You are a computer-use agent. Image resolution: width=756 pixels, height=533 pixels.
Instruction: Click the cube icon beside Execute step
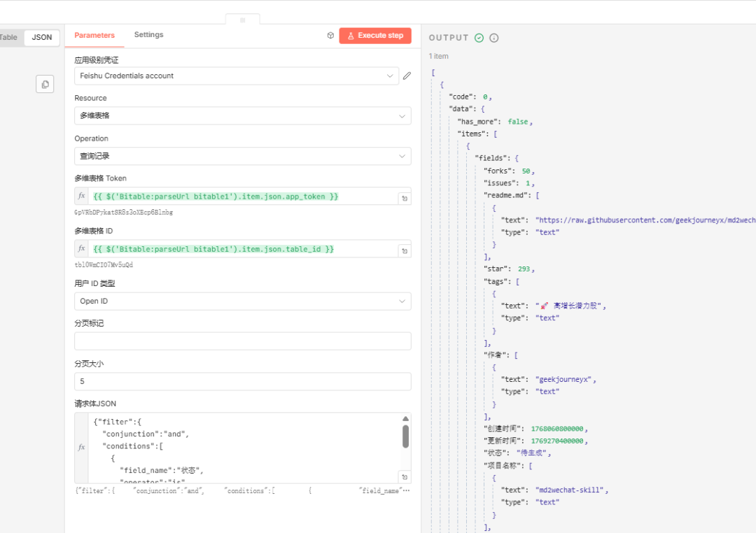tap(330, 36)
